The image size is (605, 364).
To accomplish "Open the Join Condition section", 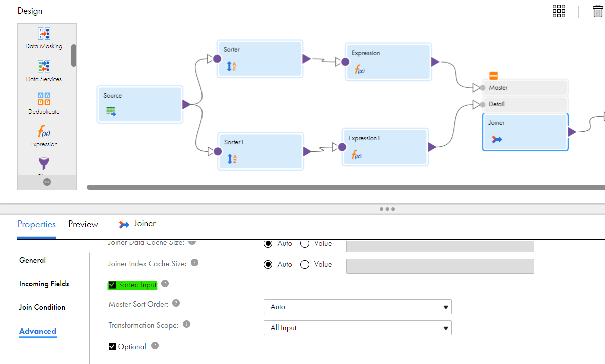I will coord(42,307).
